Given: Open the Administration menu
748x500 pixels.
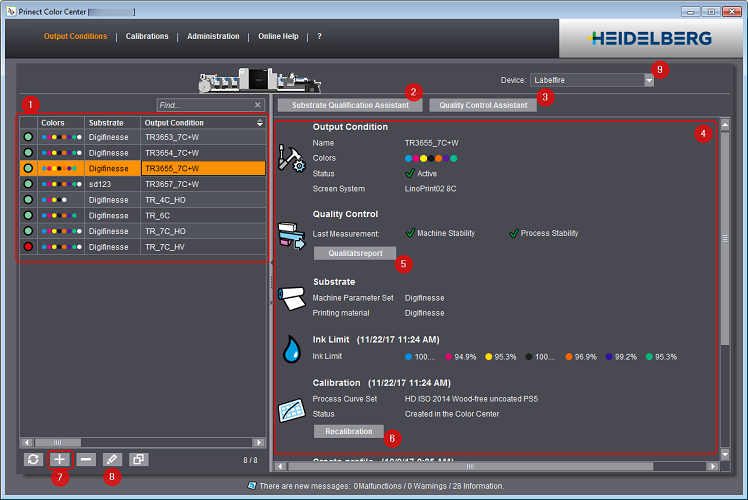Looking at the screenshot, I should (x=213, y=36).
